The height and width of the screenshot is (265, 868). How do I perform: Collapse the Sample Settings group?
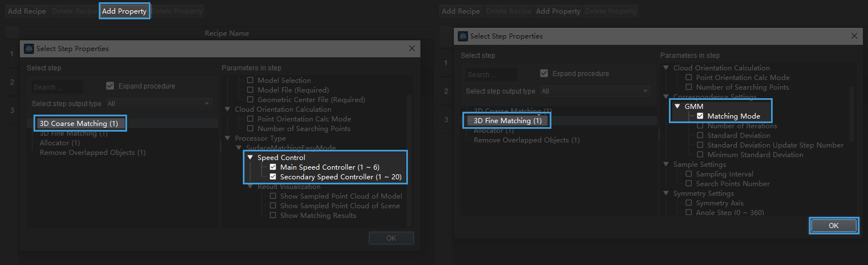point(666,165)
